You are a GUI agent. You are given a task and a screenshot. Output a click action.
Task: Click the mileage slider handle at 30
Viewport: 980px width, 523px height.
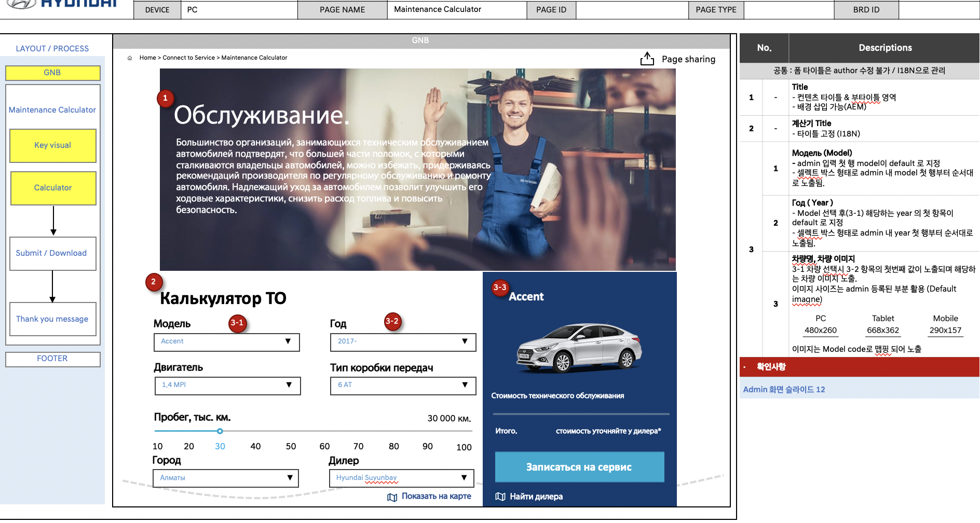pyautogui.click(x=220, y=431)
